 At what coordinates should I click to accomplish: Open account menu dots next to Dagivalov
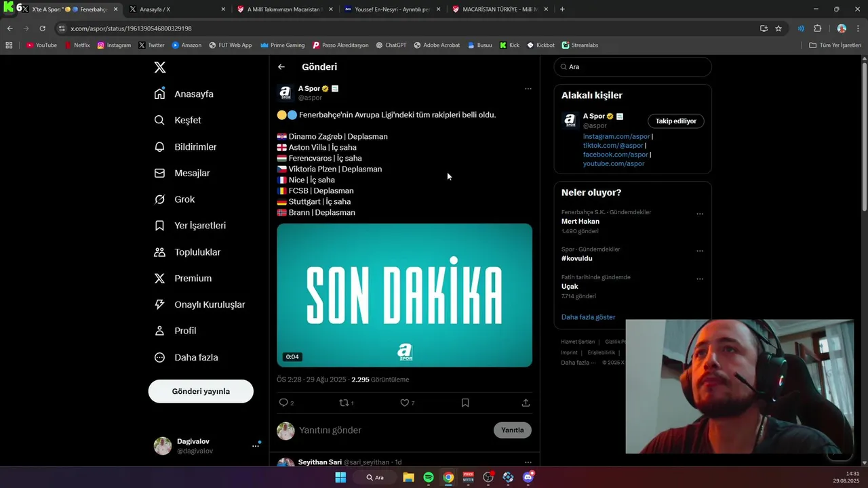256,445
